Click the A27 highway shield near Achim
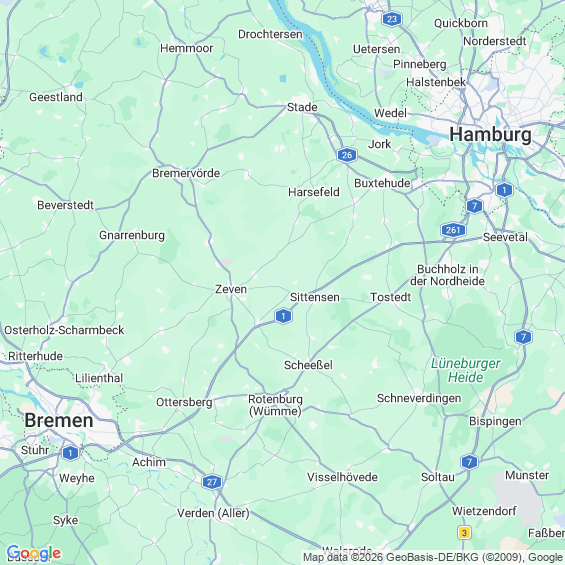 212,482
